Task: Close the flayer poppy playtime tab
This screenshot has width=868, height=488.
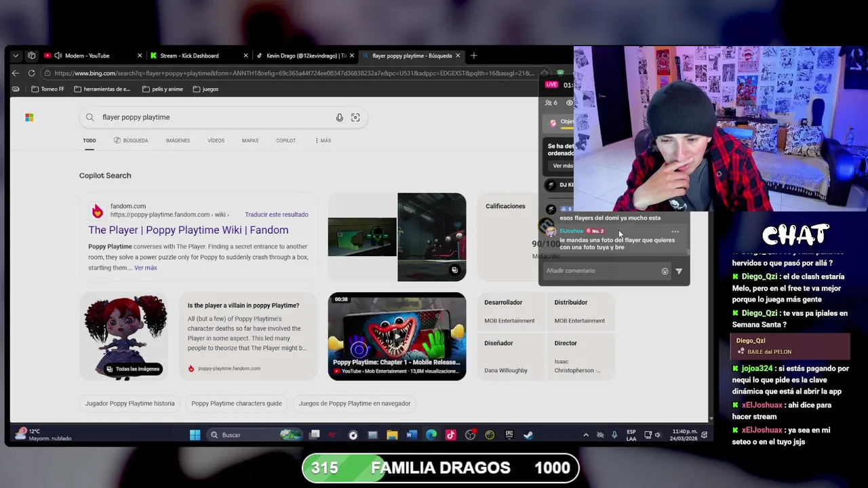Action: point(458,56)
